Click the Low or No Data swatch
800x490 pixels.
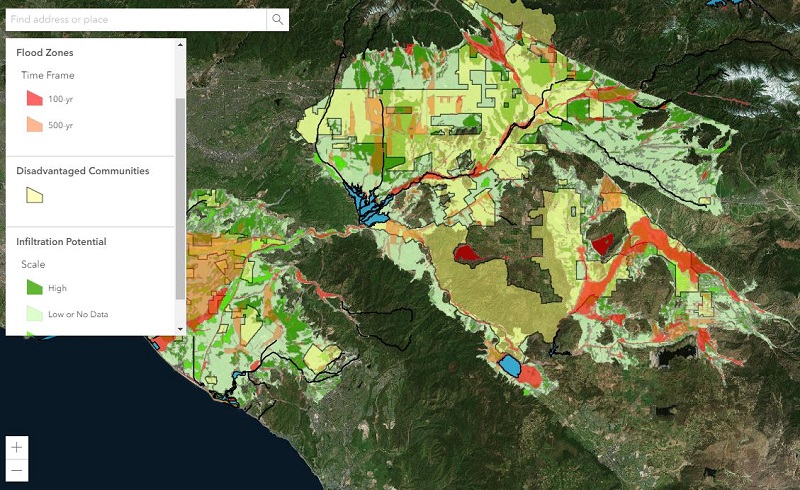pyautogui.click(x=35, y=313)
